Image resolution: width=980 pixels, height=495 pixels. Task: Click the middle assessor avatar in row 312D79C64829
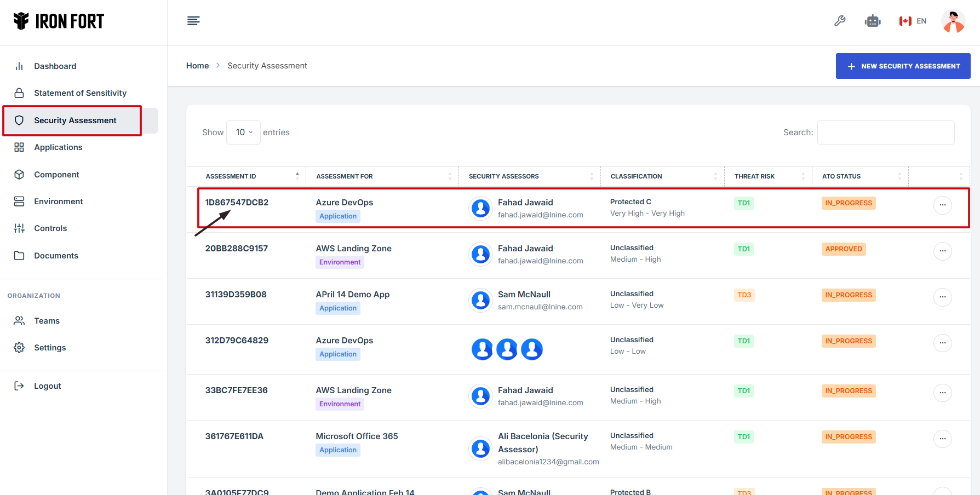(507, 349)
